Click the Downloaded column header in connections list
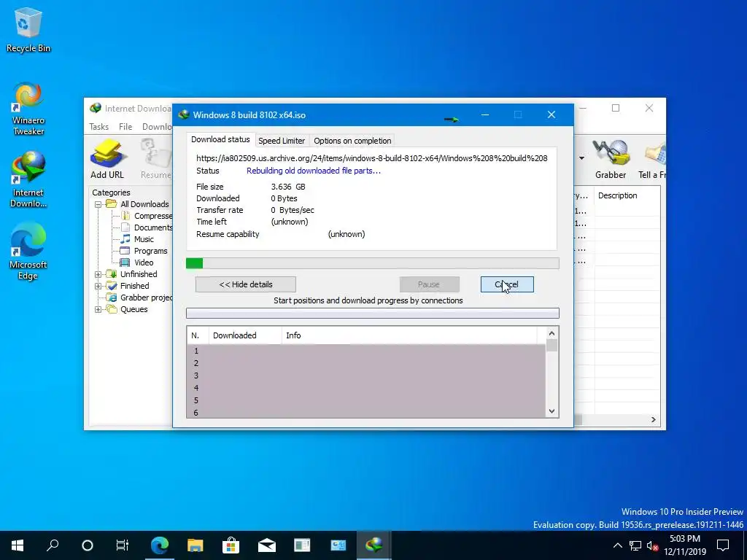The image size is (747, 560). pyautogui.click(x=245, y=335)
